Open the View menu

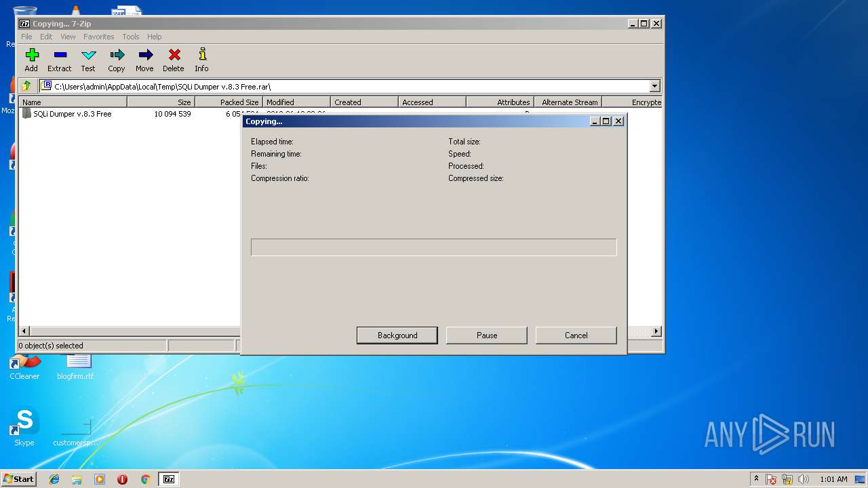(68, 37)
